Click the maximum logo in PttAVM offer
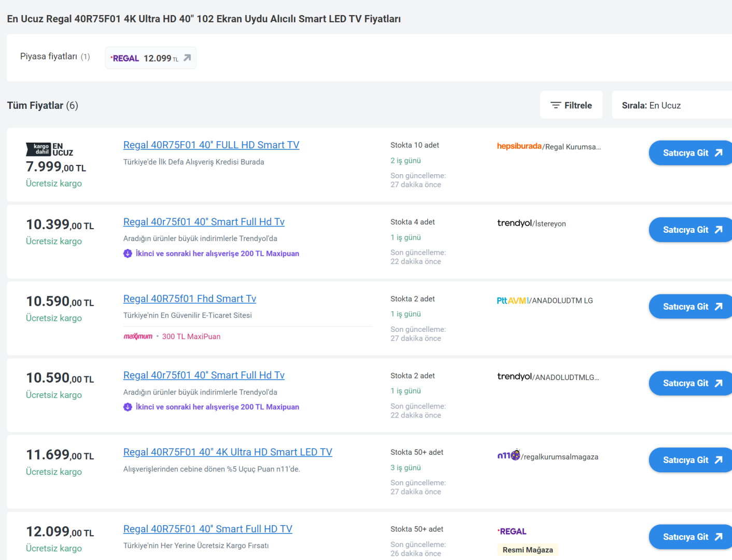The image size is (732, 560). click(138, 337)
